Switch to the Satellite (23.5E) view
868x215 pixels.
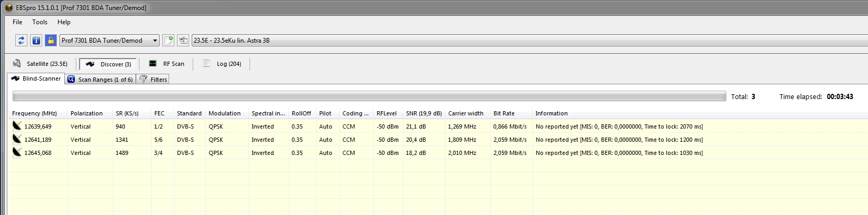(41, 64)
